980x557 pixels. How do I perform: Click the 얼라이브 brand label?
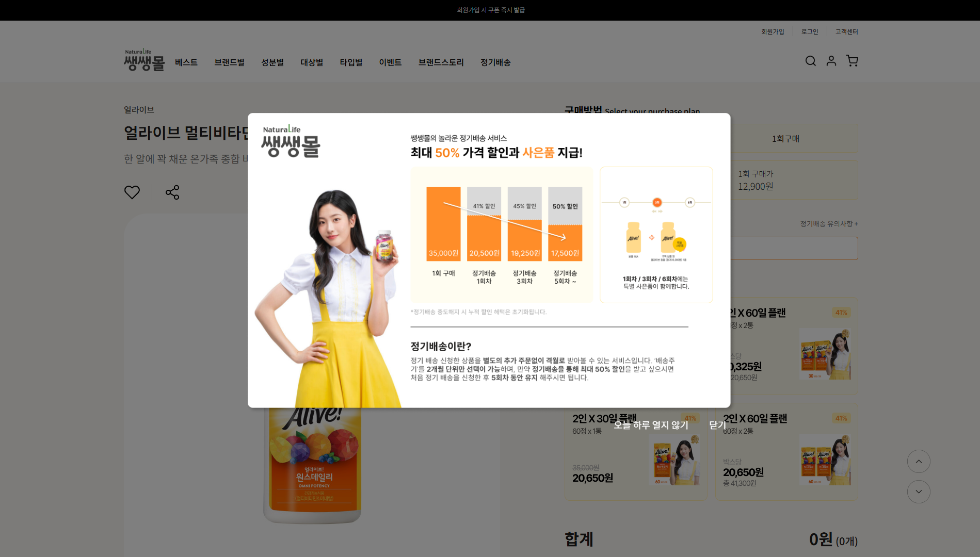[x=139, y=110]
